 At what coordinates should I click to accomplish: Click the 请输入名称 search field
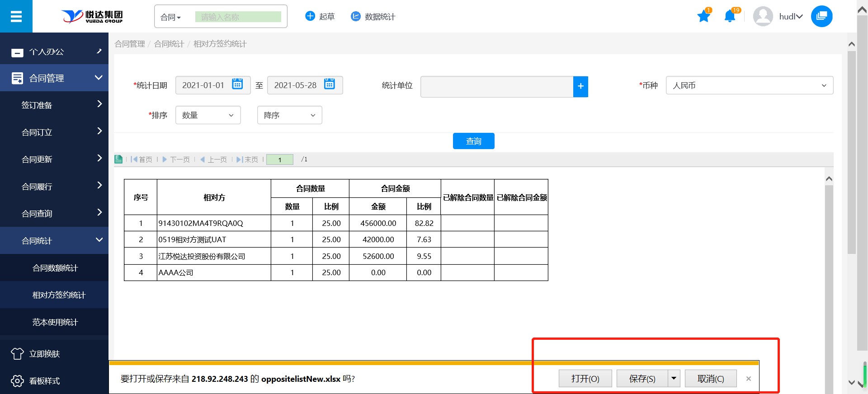[x=238, y=17]
